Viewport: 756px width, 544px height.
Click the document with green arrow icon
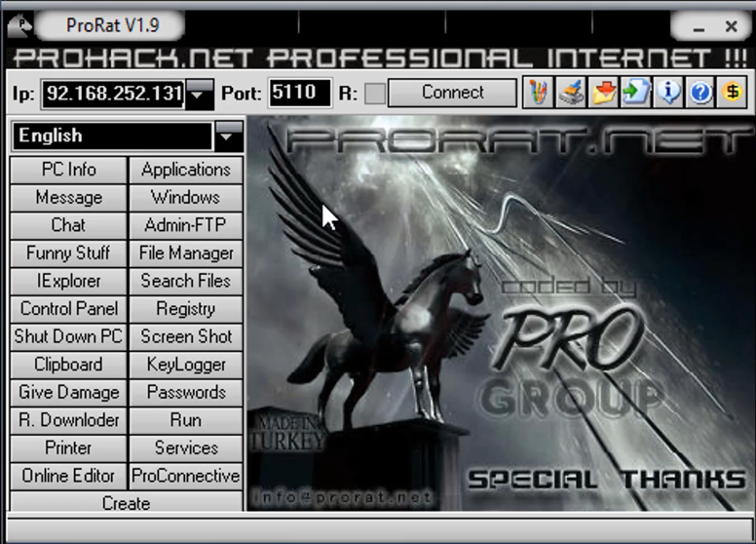(636, 92)
